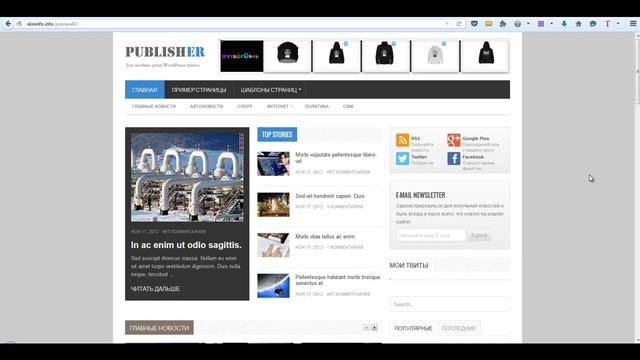
Task: Click the yellow toolbar extension icon
Action: point(489,24)
